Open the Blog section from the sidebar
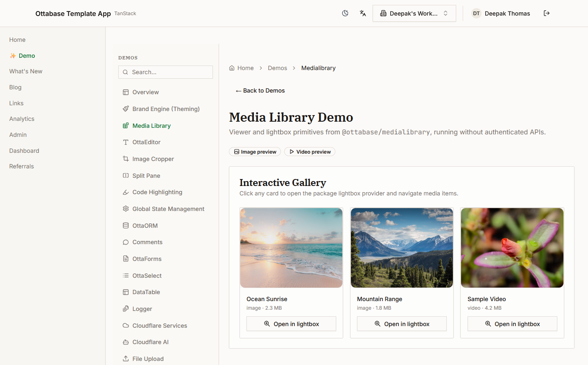 (x=15, y=87)
